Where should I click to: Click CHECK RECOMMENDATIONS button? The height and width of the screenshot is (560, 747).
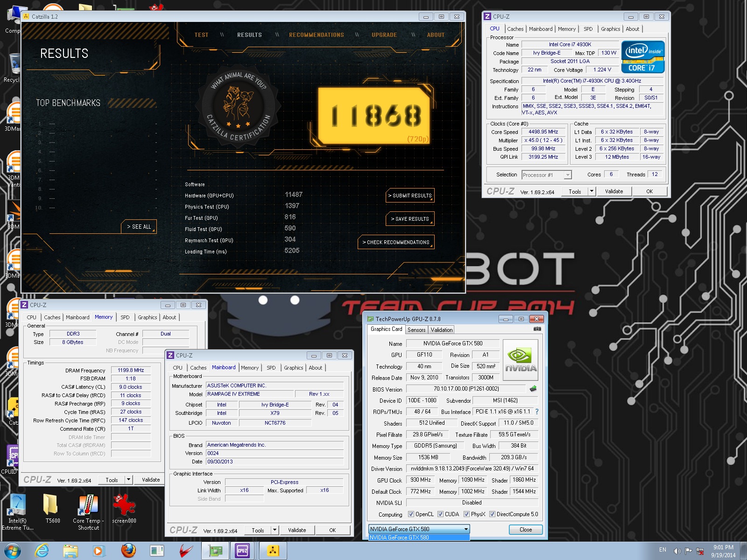point(396,242)
